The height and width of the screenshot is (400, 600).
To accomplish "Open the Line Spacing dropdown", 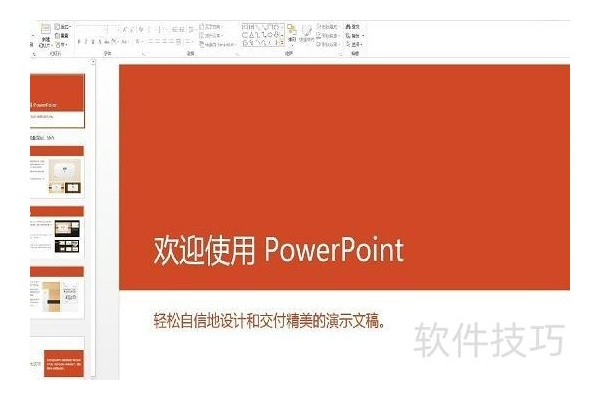I will (x=193, y=29).
